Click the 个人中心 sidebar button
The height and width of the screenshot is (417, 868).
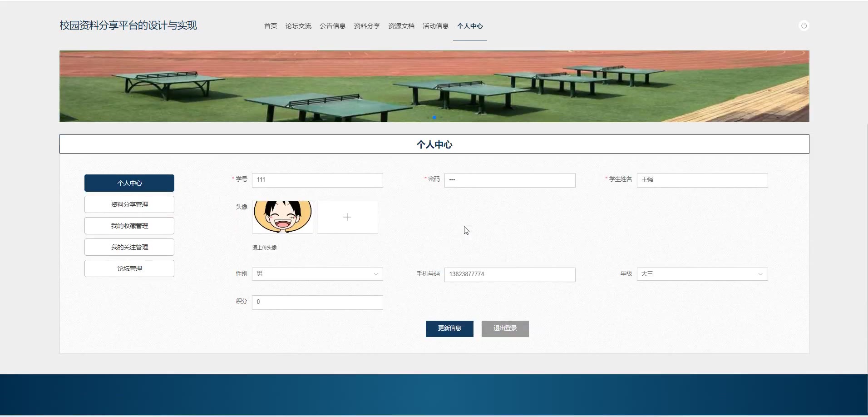coord(129,183)
